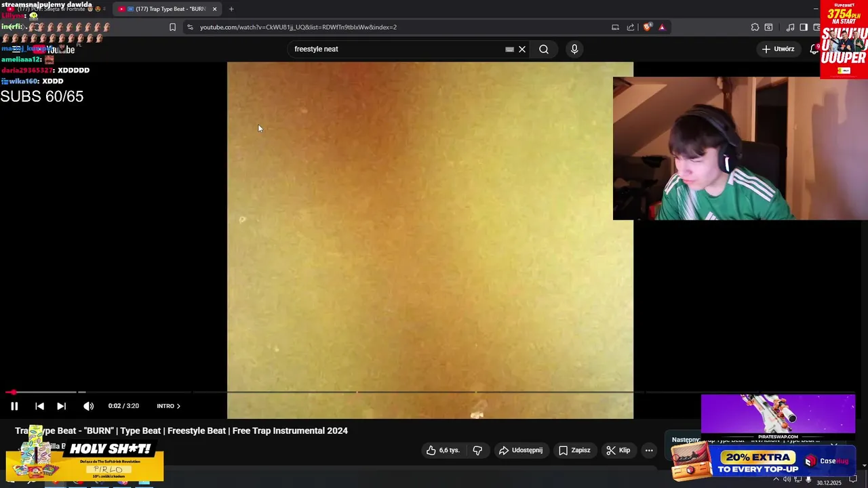Image resolution: width=868 pixels, height=488 pixels.
Task: Open Brave Shields lion icon
Action: point(648,27)
